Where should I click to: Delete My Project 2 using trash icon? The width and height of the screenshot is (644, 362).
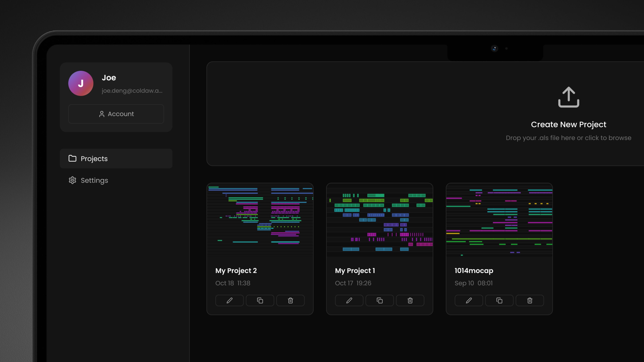[290, 300]
